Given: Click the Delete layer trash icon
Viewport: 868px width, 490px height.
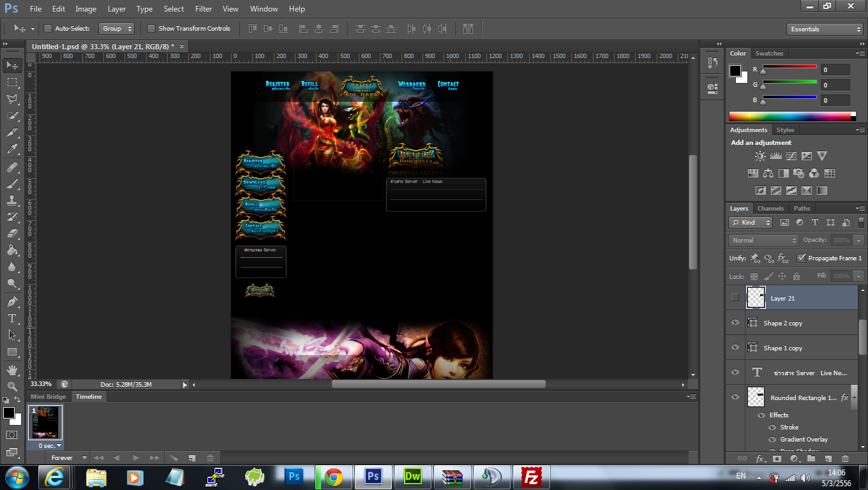Looking at the screenshot, I should coord(845,458).
